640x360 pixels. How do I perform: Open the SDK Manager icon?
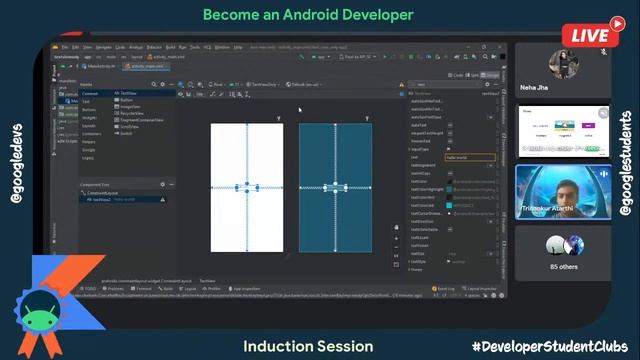pos(474,57)
